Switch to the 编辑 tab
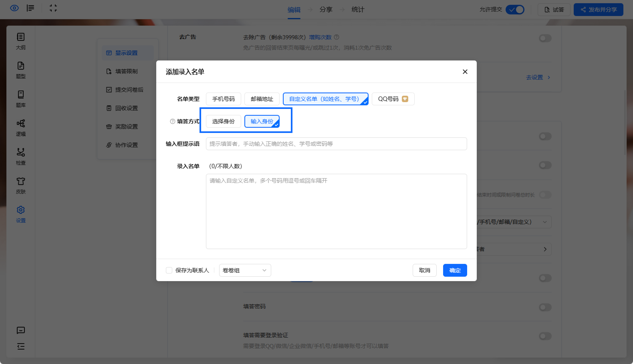 (294, 9)
